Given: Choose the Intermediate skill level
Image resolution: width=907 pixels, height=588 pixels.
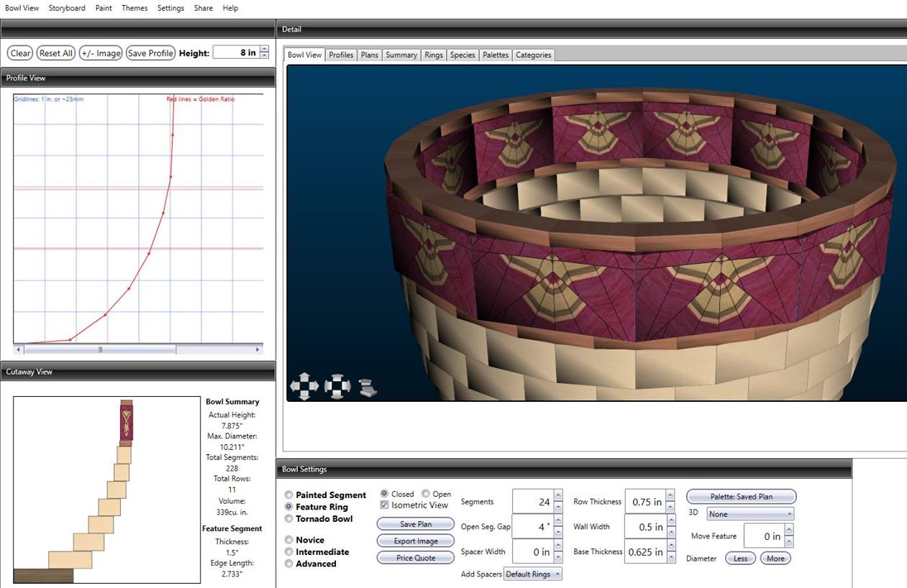Looking at the screenshot, I should tap(289, 552).
